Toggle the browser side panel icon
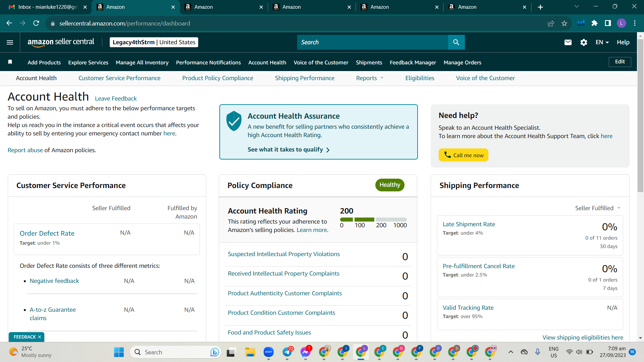Screen dimensions: 644x362 608,23
